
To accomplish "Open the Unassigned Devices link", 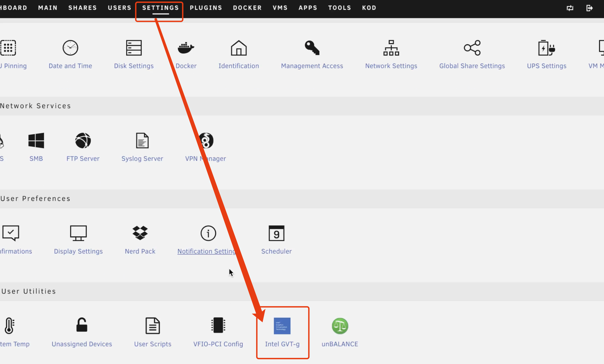I will click(x=82, y=344).
